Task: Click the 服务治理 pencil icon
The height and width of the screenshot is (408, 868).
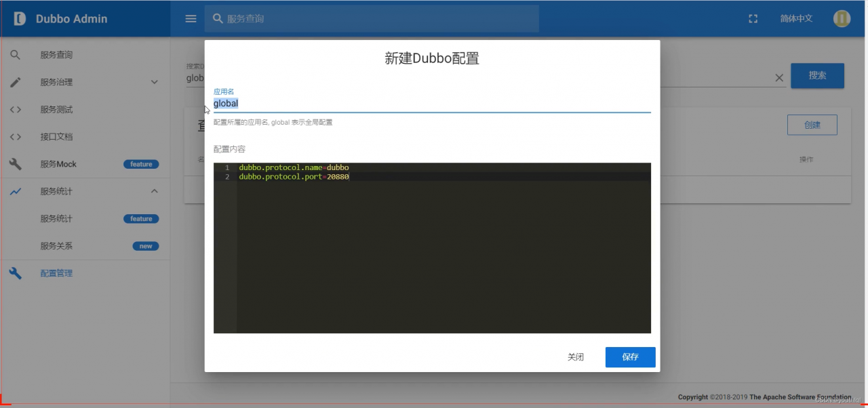Action: pyautogui.click(x=15, y=82)
